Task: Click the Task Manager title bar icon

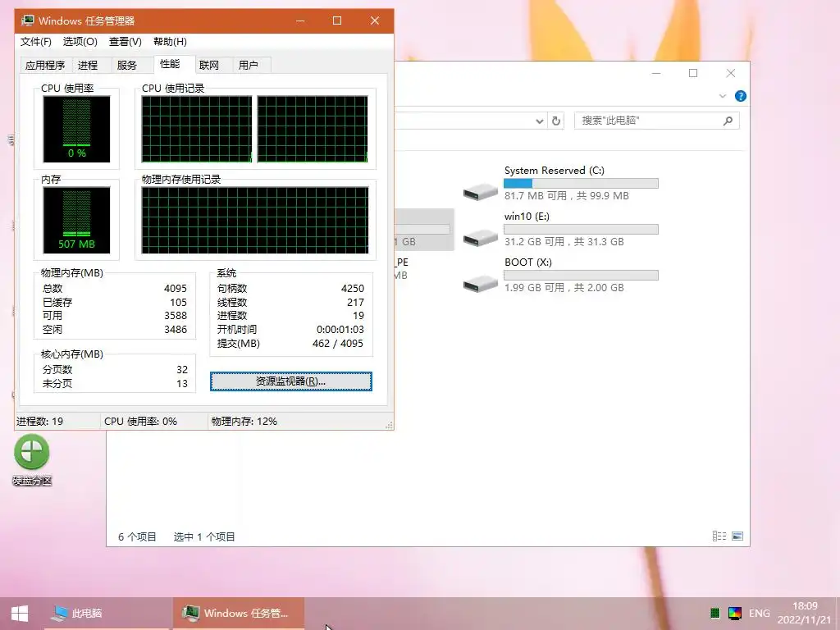Action: click(x=27, y=21)
